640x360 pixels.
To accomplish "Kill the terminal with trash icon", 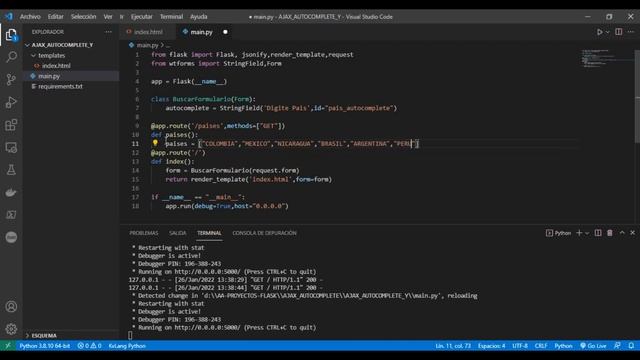I will pyautogui.click(x=610, y=233).
